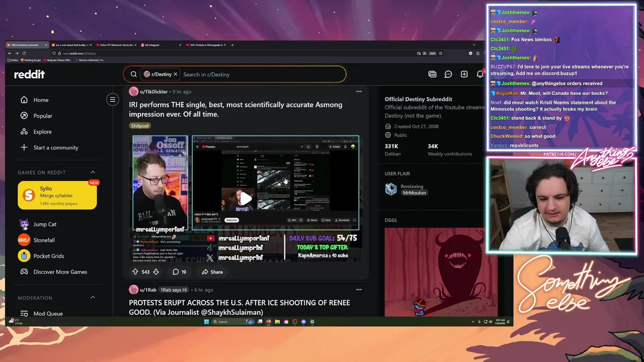The height and width of the screenshot is (362, 644).
Task: Open the Bodycam Shows bookmark
Action: click(58, 60)
